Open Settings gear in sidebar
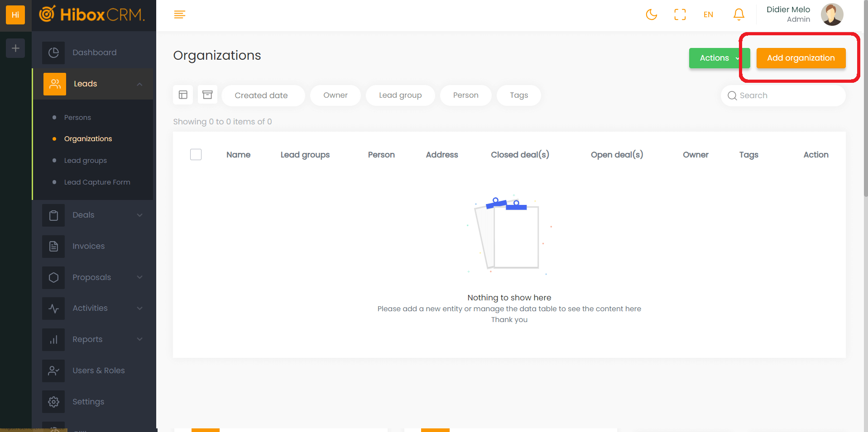The height and width of the screenshot is (432, 868). tap(88, 402)
